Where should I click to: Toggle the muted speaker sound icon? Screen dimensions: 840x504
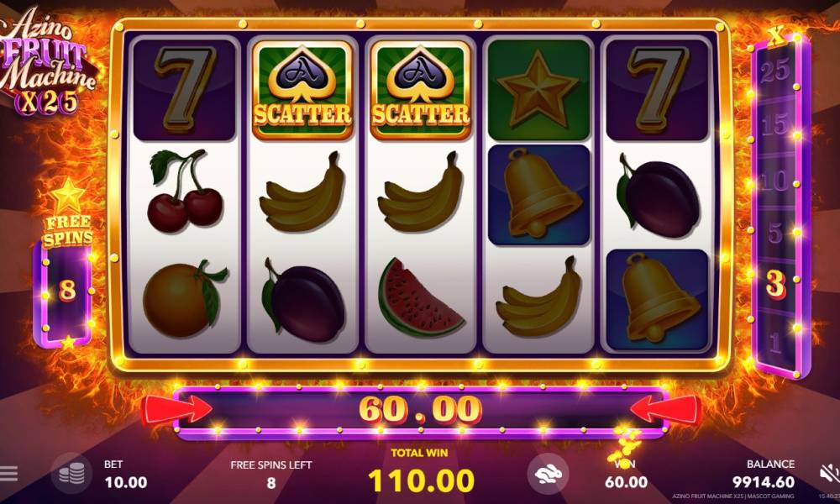(x=829, y=474)
